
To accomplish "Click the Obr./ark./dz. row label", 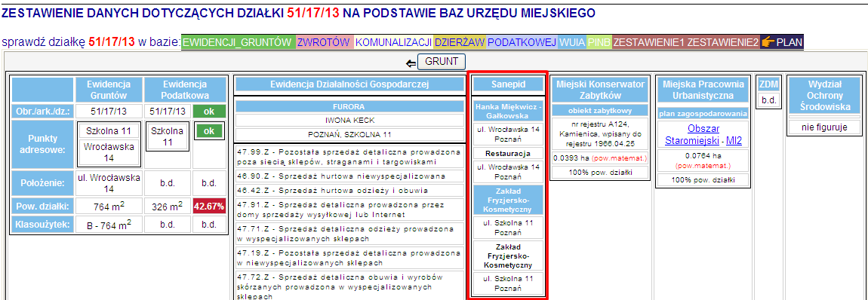I will pos(42,111).
